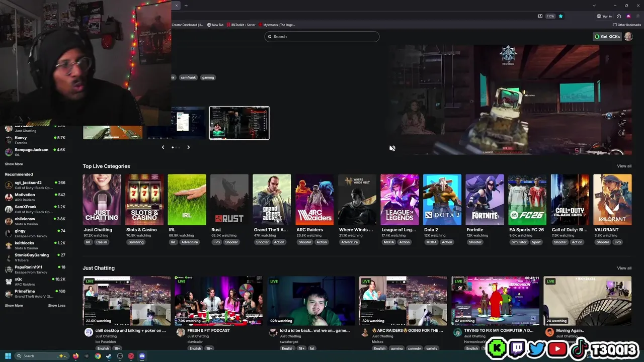Open the IRLToolkit Server bookmark
The height and width of the screenshot is (362, 644).
click(241, 25)
